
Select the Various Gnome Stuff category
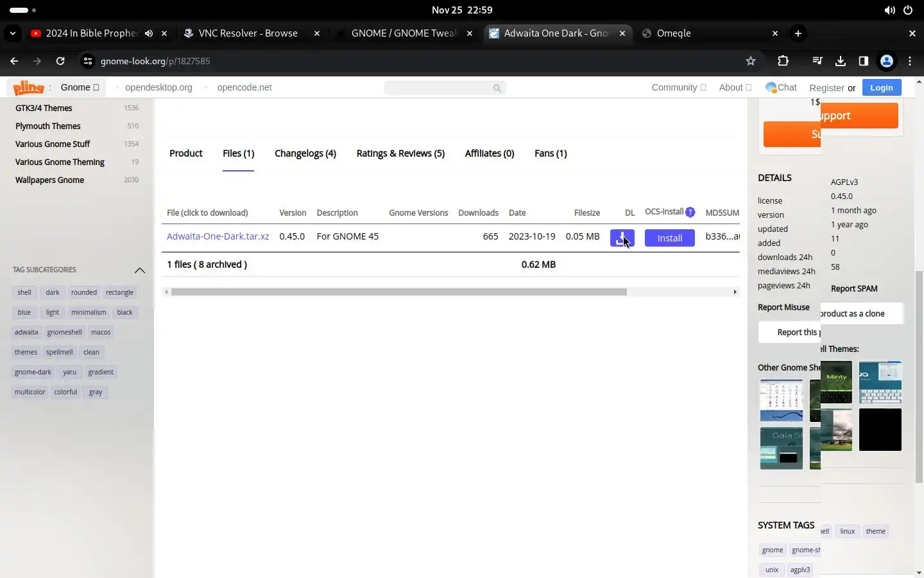(x=53, y=144)
